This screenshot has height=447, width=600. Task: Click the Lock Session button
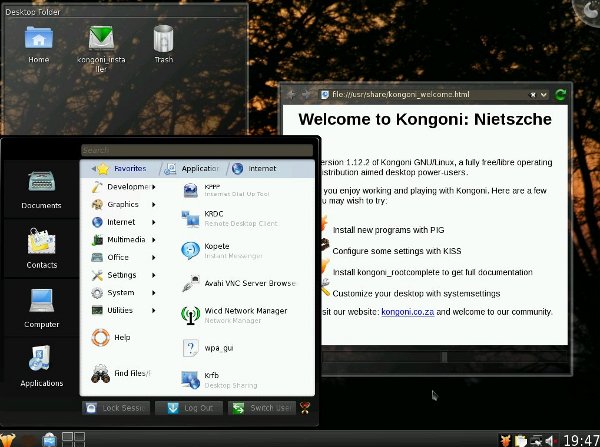pyautogui.click(x=116, y=408)
